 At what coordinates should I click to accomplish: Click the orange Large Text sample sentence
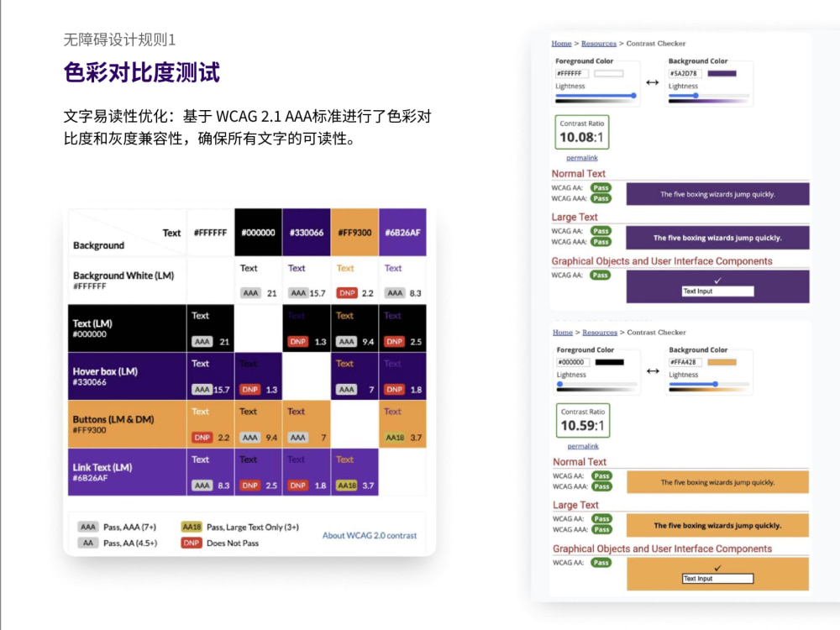717,526
